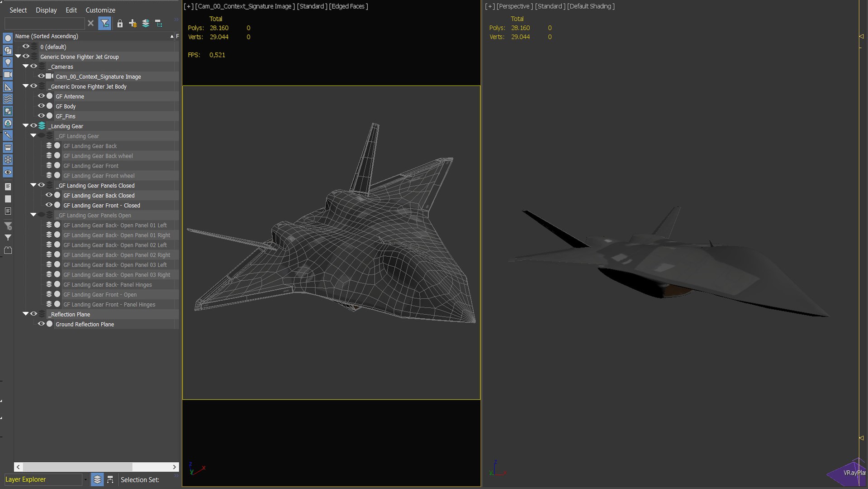868x489 pixels.
Task: Hide the GF Body object
Action: coord(41,106)
